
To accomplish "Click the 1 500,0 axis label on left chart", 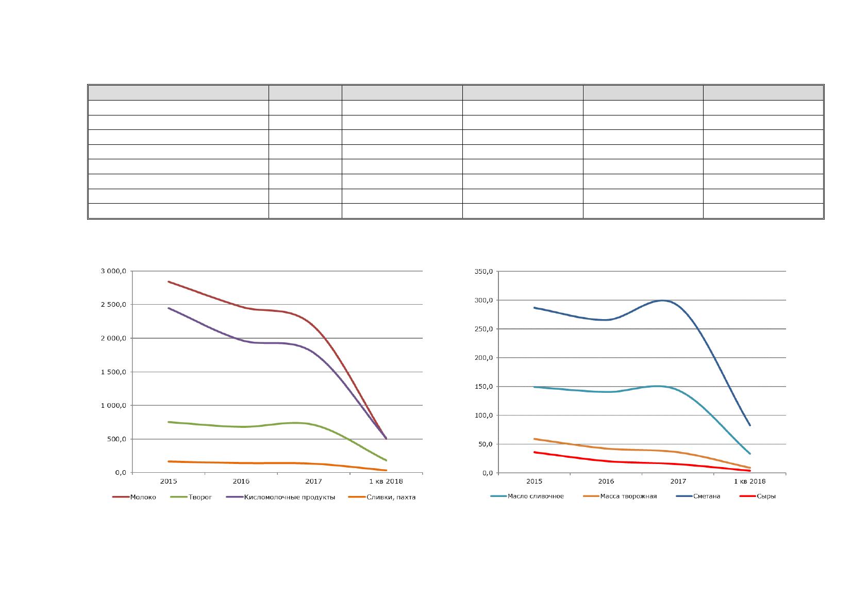I will (x=112, y=372).
